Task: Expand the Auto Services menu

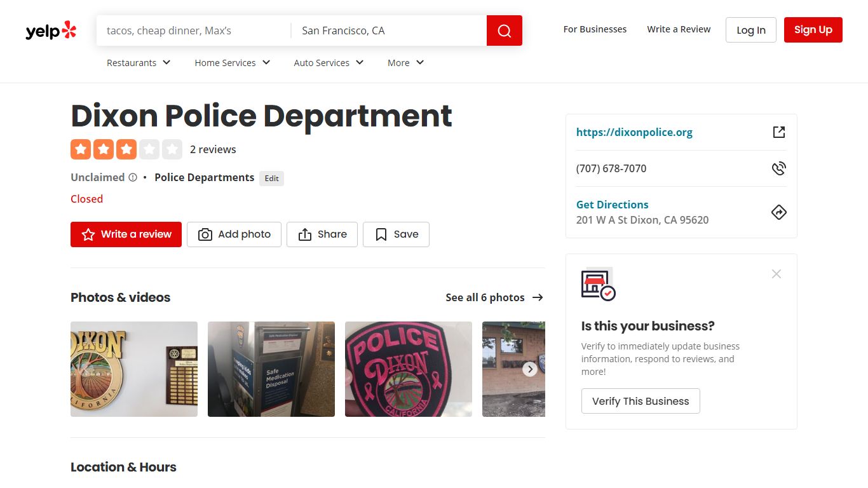Action: point(329,63)
